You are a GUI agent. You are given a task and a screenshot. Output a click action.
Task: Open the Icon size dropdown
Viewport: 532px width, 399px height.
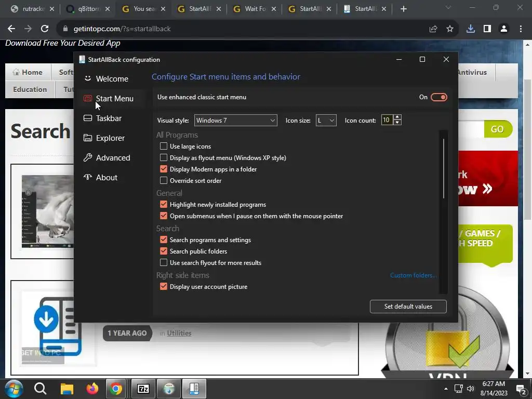coord(326,121)
